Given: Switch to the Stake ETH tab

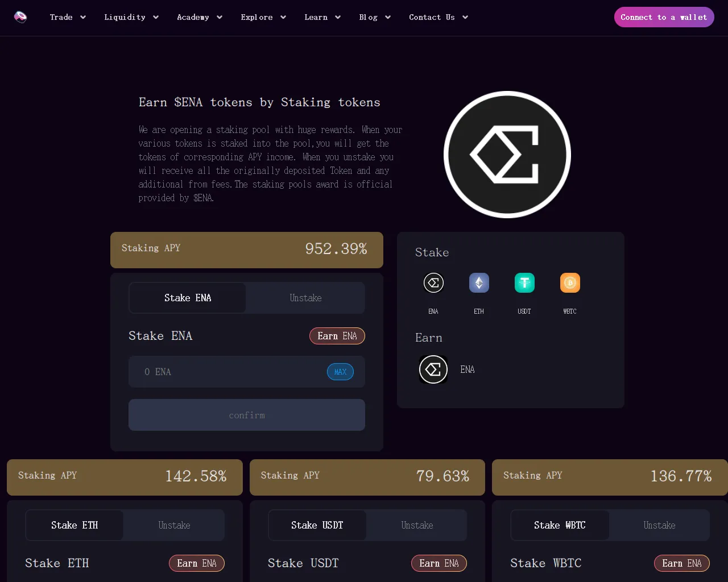Looking at the screenshot, I should [75, 525].
